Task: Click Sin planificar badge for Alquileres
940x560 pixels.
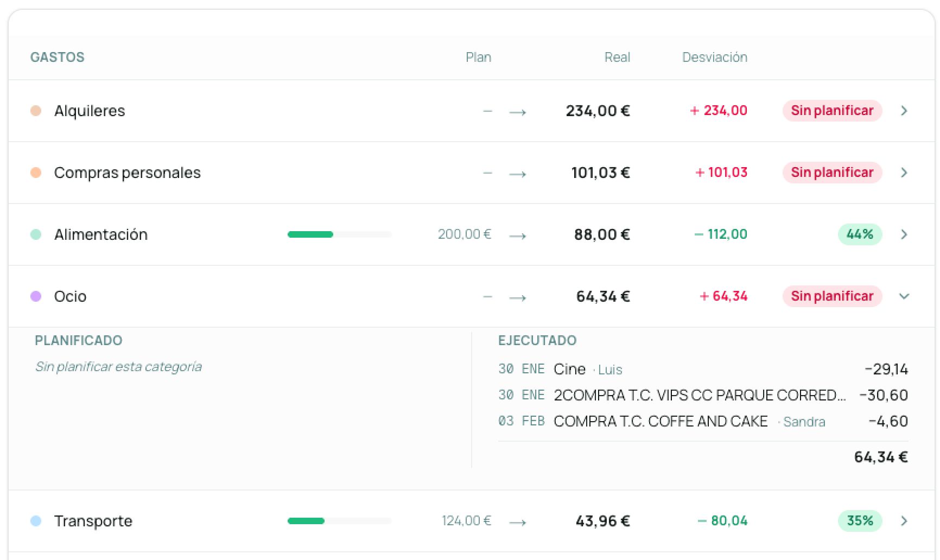Action: [831, 111]
